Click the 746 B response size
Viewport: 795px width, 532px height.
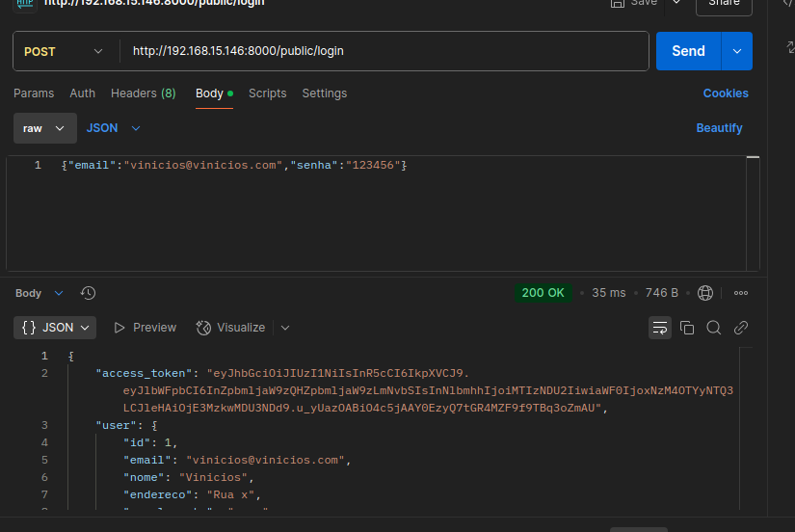click(x=661, y=293)
